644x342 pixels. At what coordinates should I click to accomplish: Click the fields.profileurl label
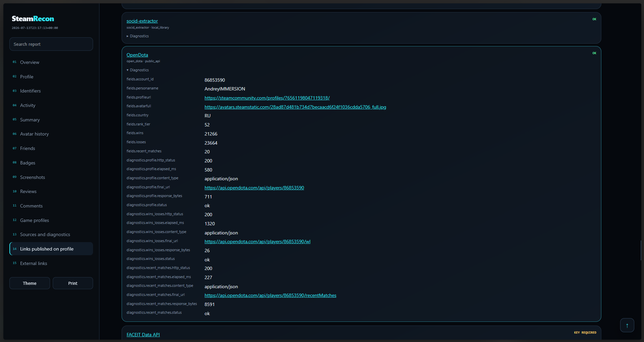[139, 97]
